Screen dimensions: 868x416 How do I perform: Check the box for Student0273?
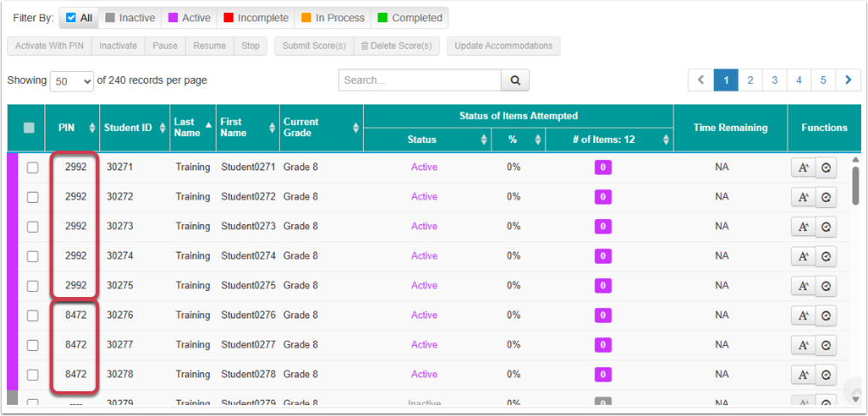(x=33, y=226)
